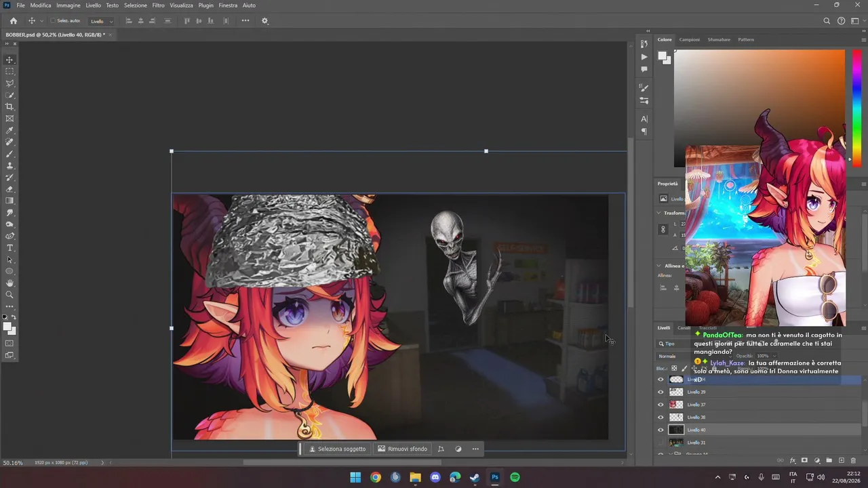Open the Immagine menu
This screenshot has height=488, width=868.
tap(68, 5)
